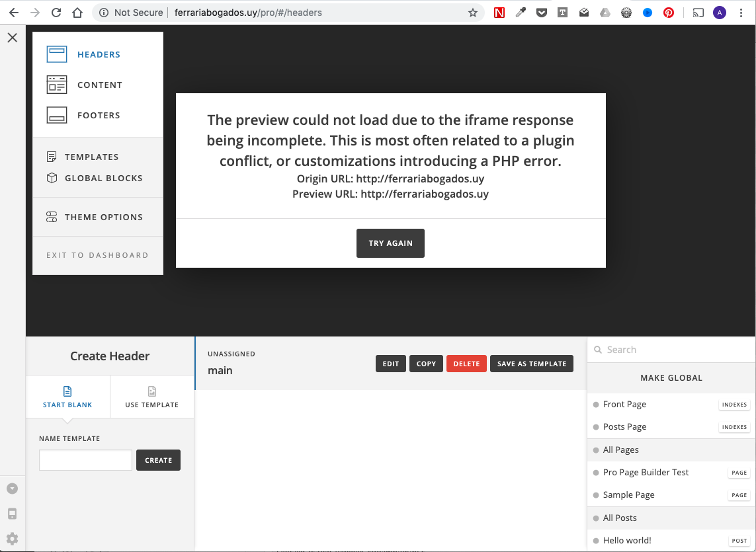The height and width of the screenshot is (552, 756).
Task: Select the Footers icon
Action: click(57, 115)
